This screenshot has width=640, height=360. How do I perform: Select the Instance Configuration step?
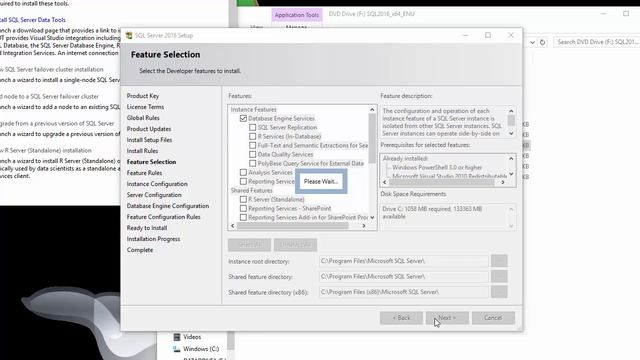157,184
